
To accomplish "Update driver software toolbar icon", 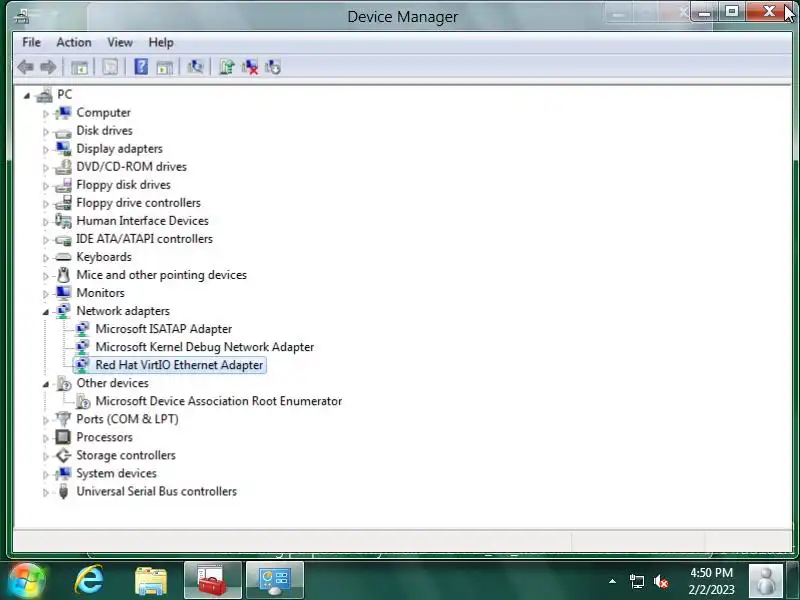I will click(x=227, y=67).
